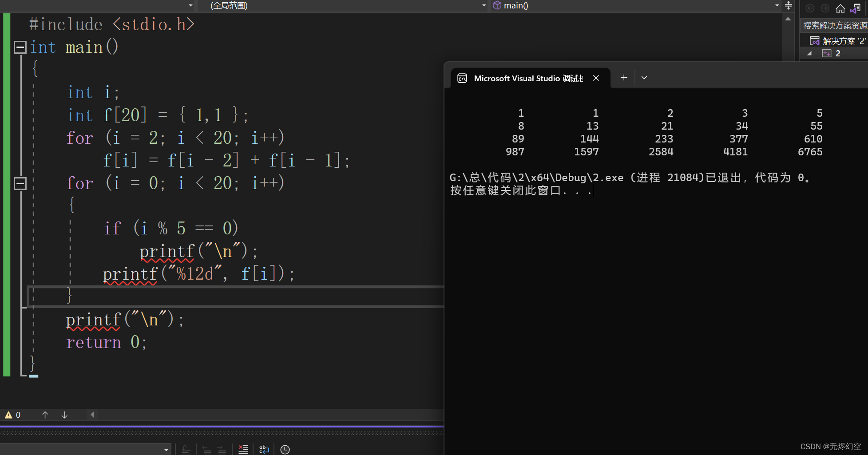Select the Microsoft Visual Studio debug console tab

[531, 78]
